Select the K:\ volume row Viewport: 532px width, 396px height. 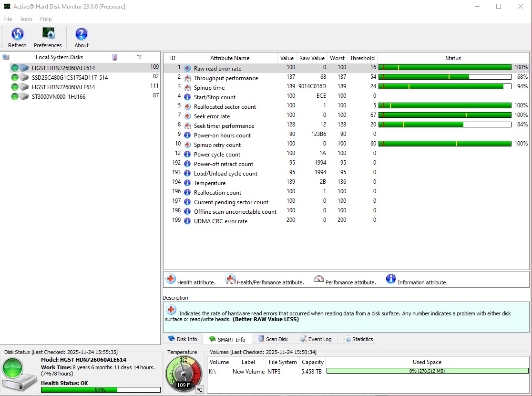tap(248, 372)
